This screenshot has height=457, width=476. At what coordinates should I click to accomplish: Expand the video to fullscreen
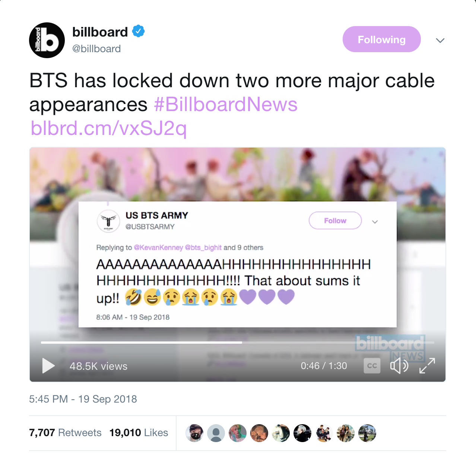[427, 366]
